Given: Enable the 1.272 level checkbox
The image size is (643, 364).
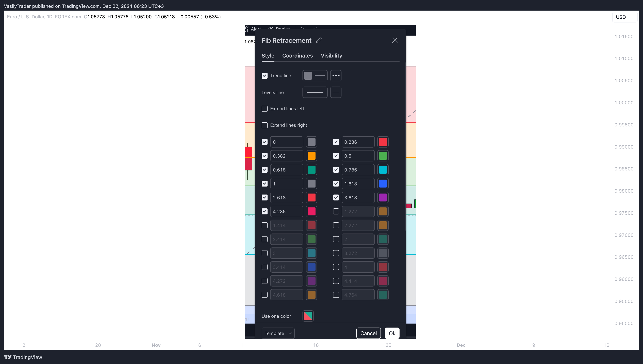Looking at the screenshot, I should 336,212.
